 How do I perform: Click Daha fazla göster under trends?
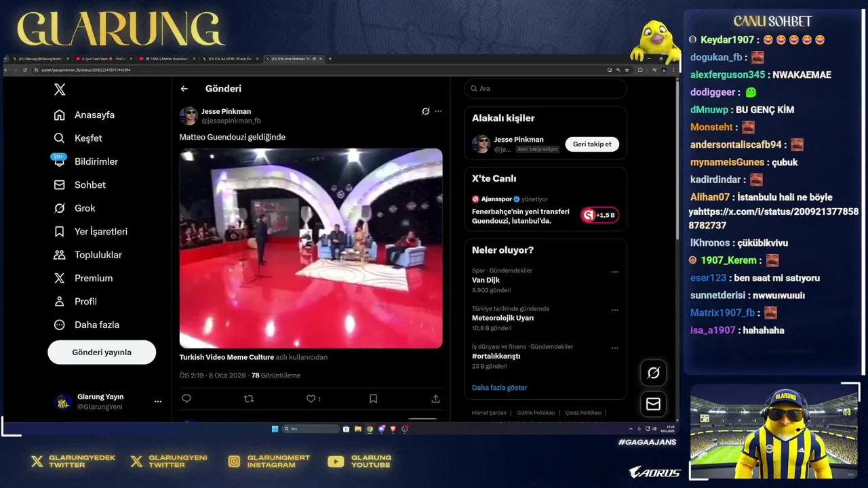tap(500, 388)
